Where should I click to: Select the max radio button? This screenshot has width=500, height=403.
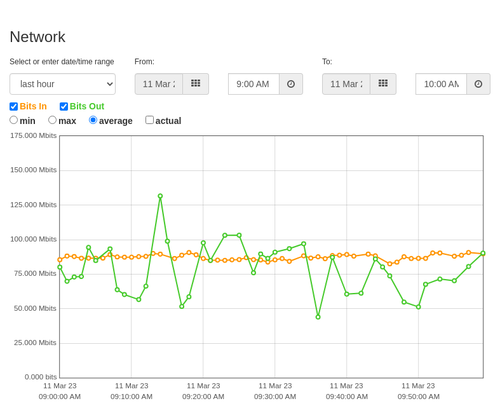(52, 120)
